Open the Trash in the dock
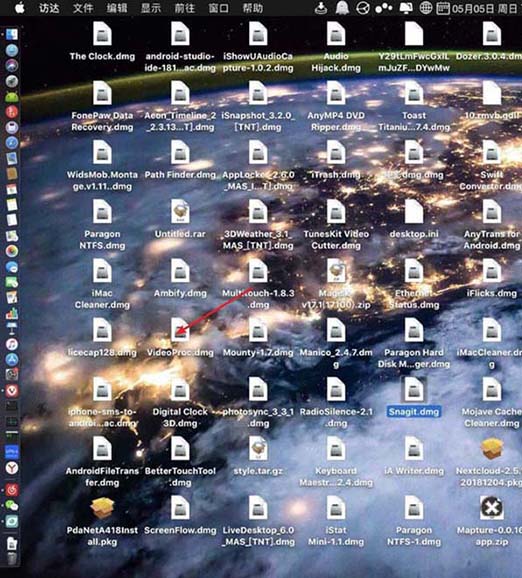 click(x=12, y=559)
